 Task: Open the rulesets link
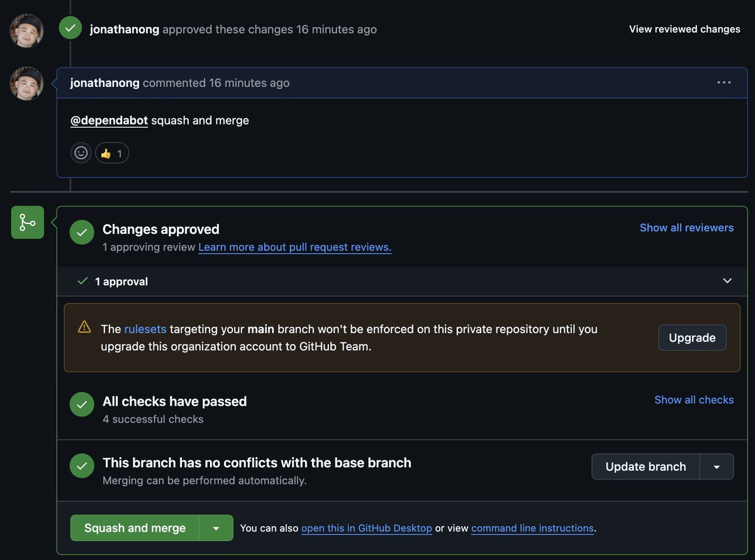point(145,328)
